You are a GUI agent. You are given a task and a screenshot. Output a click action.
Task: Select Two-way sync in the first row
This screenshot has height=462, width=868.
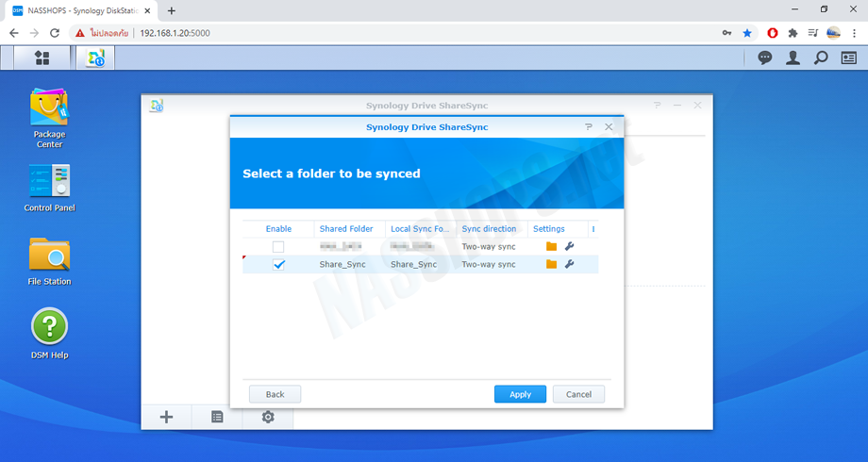(x=489, y=247)
